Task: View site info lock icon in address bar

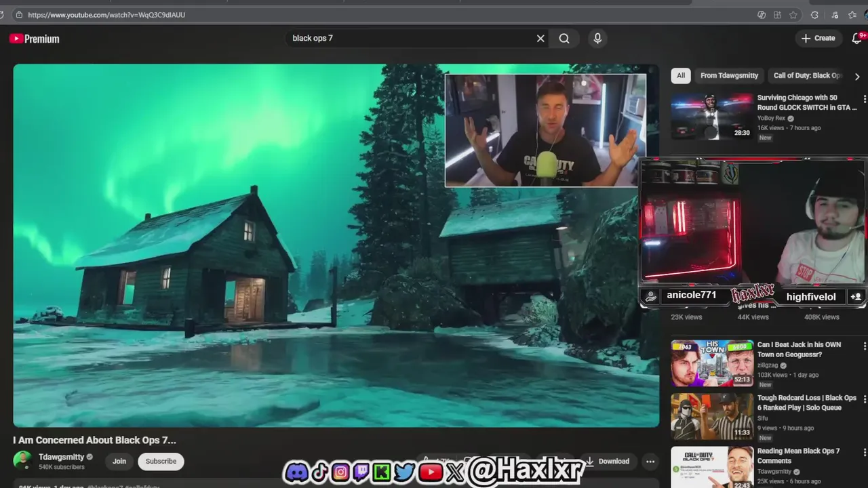Action: click(19, 14)
